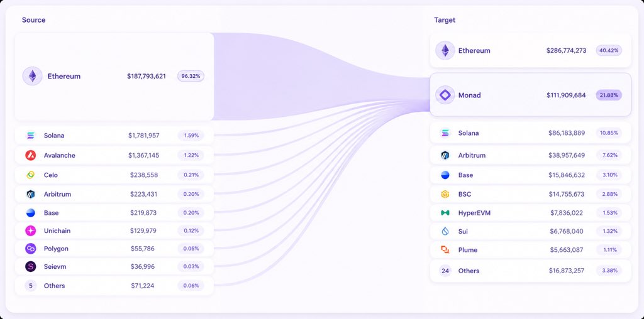
Task: Click the Base logo in Source list
Action: pyautogui.click(x=30, y=213)
